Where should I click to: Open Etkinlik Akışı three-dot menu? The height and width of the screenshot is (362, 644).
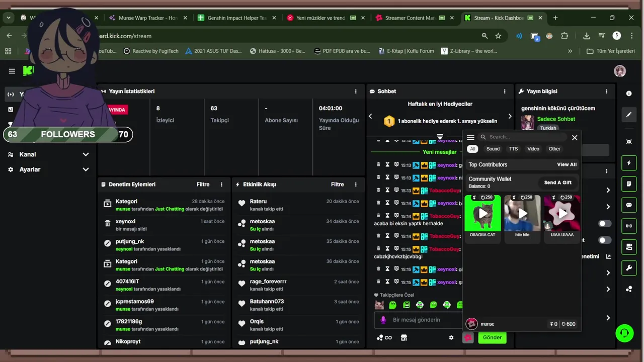[x=356, y=185]
